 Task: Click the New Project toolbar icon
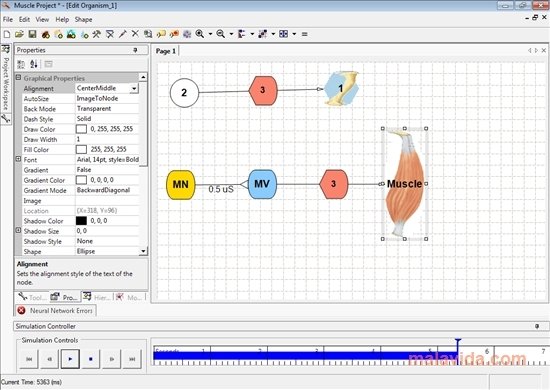(x=7, y=34)
